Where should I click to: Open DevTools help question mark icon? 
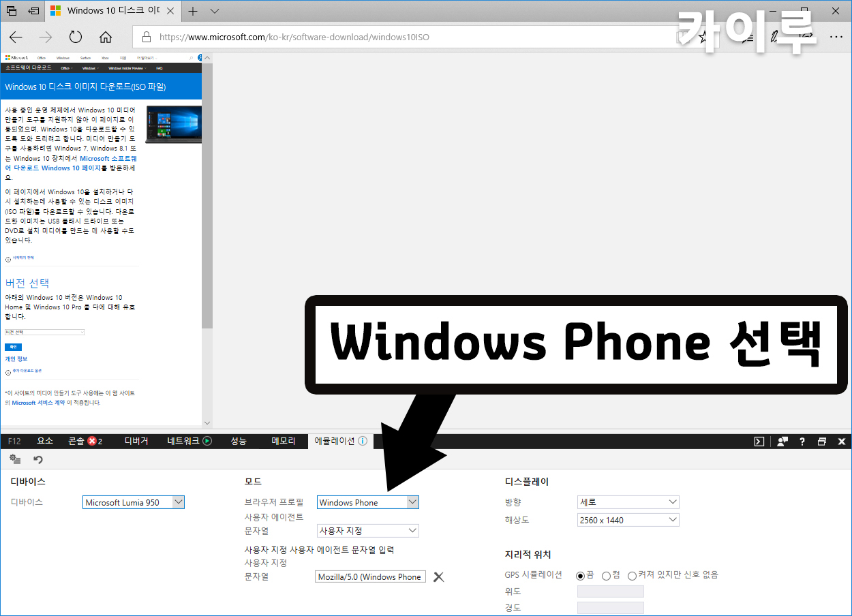tap(802, 441)
